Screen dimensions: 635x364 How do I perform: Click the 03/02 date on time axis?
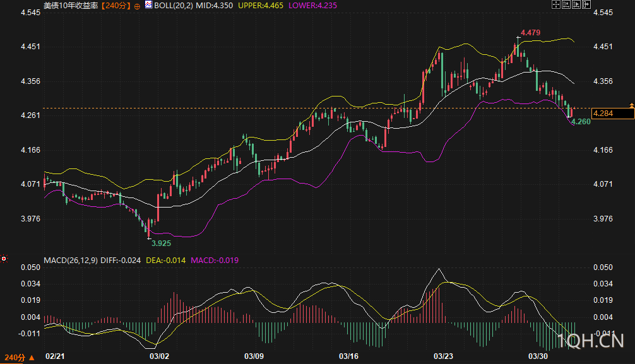(158, 357)
